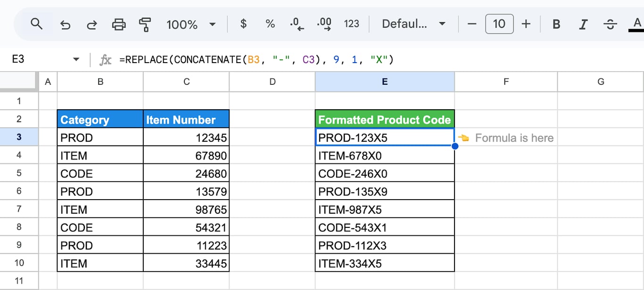Viewport: 644px width, 290px height.
Task: Select column F header
Action: [x=506, y=81]
